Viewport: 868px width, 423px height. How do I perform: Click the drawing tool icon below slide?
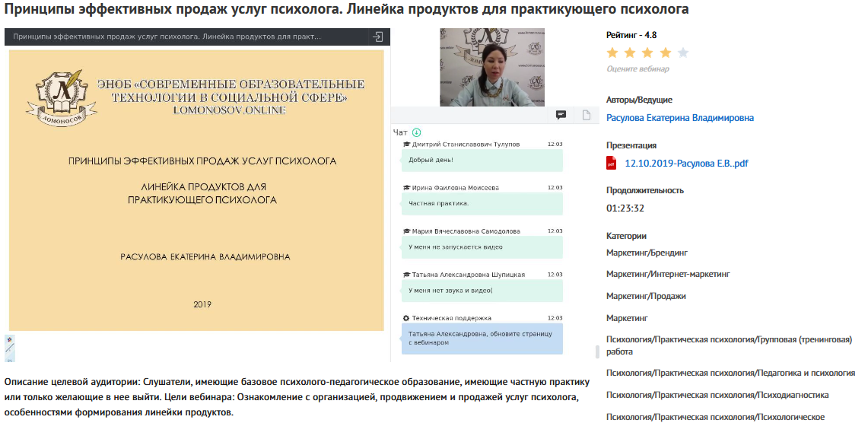click(10, 347)
